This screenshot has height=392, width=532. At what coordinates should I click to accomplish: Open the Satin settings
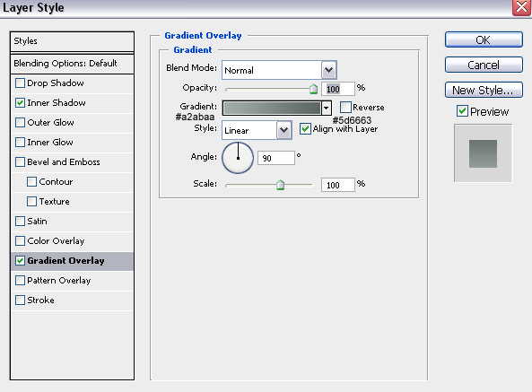click(x=37, y=221)
